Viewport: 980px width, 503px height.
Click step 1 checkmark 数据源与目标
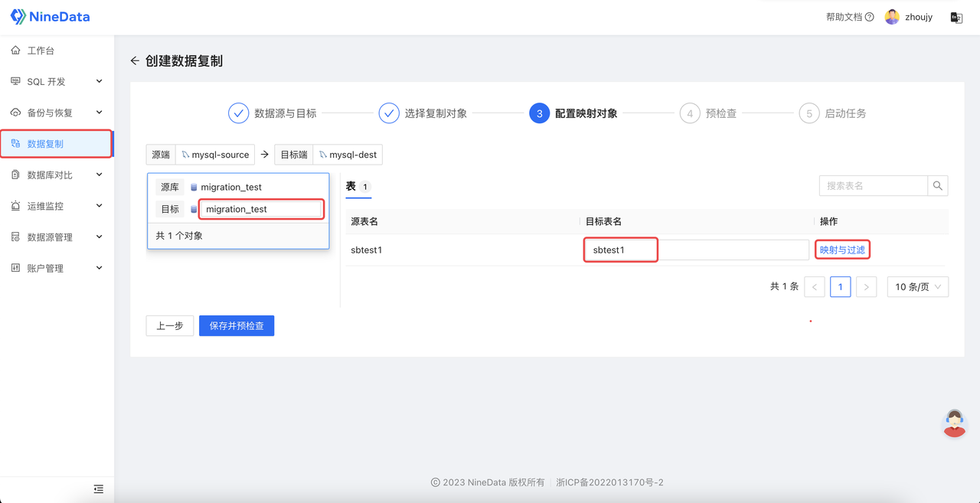(x=238, y=113)
